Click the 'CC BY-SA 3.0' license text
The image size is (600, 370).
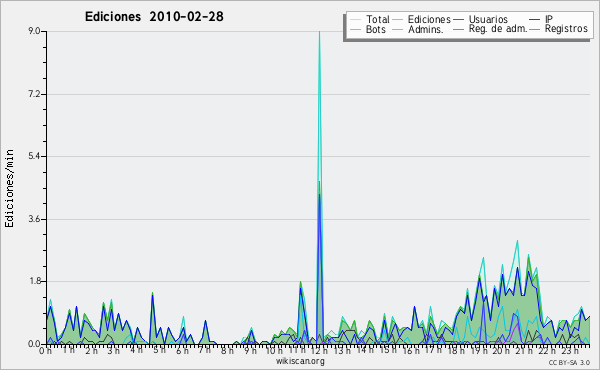click(569, 362)
